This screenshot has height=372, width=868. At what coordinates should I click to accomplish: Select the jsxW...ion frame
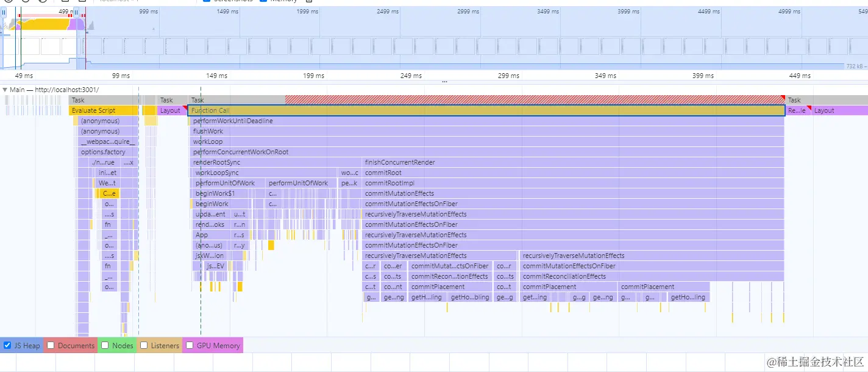pos(209,256)
